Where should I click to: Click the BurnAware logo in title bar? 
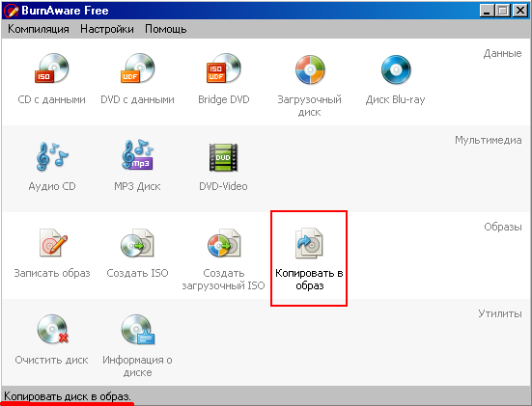point(11,11)
